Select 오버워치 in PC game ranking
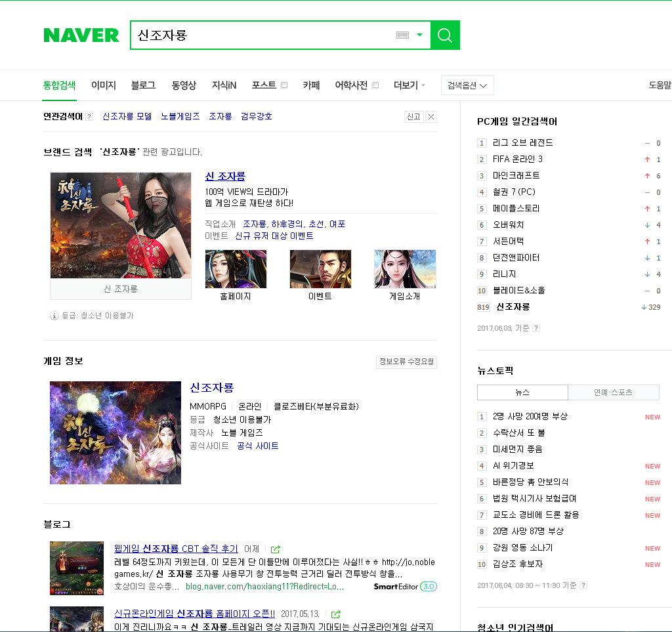The width and height of the screenshot is (672, 632). [508, 225]
